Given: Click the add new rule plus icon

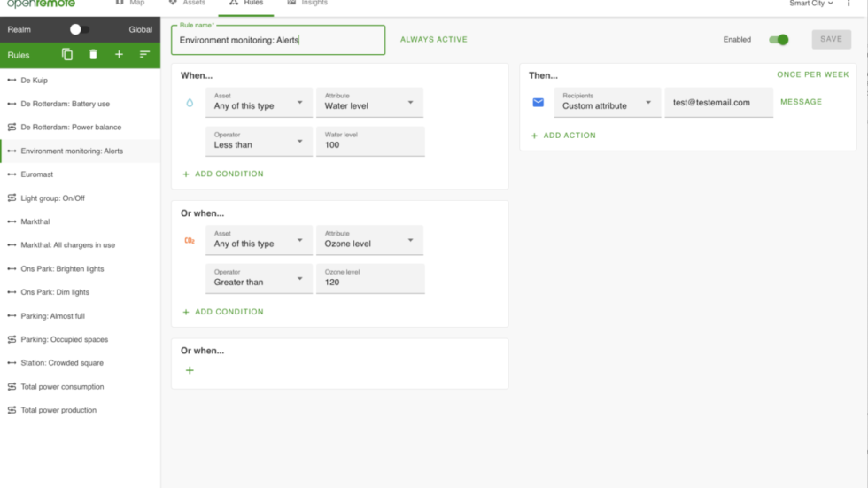Looking at the screenshot, I should (x=119, y=55).
